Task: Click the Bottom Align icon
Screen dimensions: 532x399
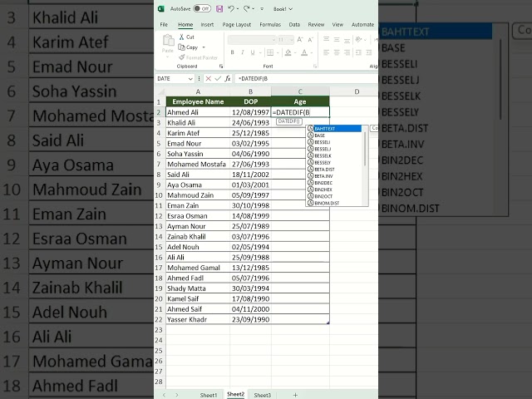Action: point(347,40)
